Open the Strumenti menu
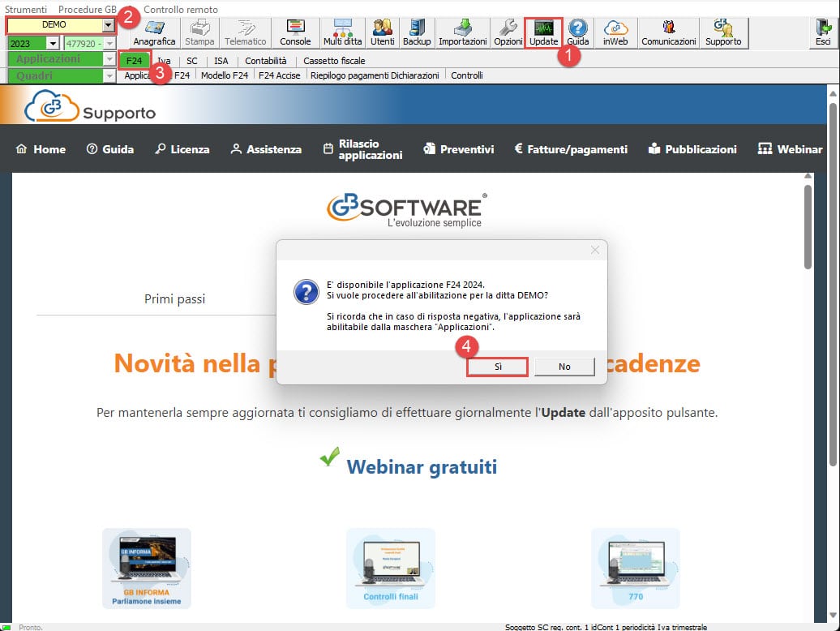840x631 pixels. point(26,9)
